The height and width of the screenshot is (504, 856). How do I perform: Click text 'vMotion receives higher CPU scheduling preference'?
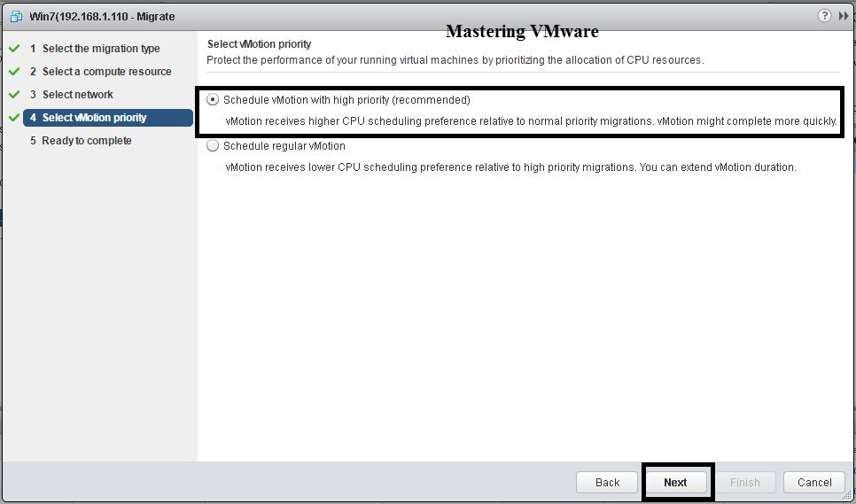pyautogui.click(x=531, y=121)
